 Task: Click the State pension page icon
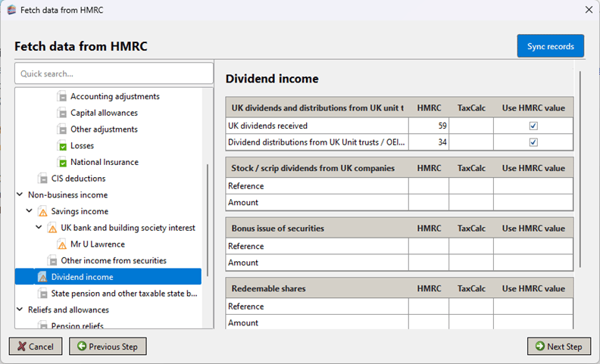tap(42, 294)
